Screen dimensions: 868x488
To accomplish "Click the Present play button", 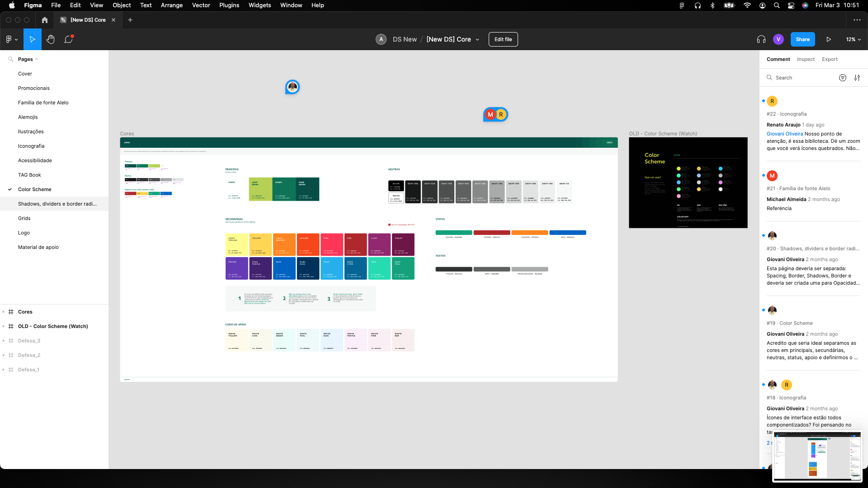I will pyautogui.click(x=828, y=39).
